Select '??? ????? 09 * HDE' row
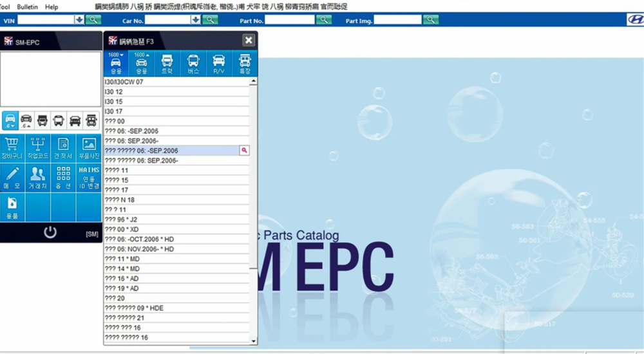Screen dimensions: 644x354 (x=176, y=308)
